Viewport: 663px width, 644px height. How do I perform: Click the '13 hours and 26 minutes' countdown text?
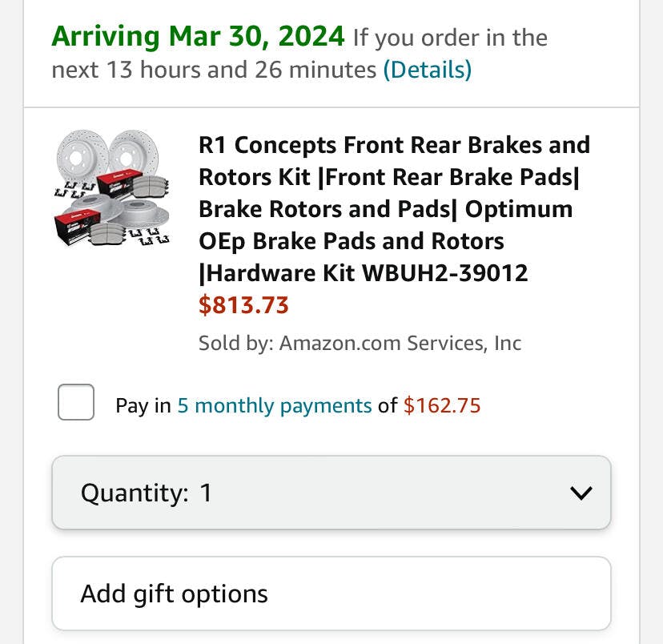click(x=241, y=70)
